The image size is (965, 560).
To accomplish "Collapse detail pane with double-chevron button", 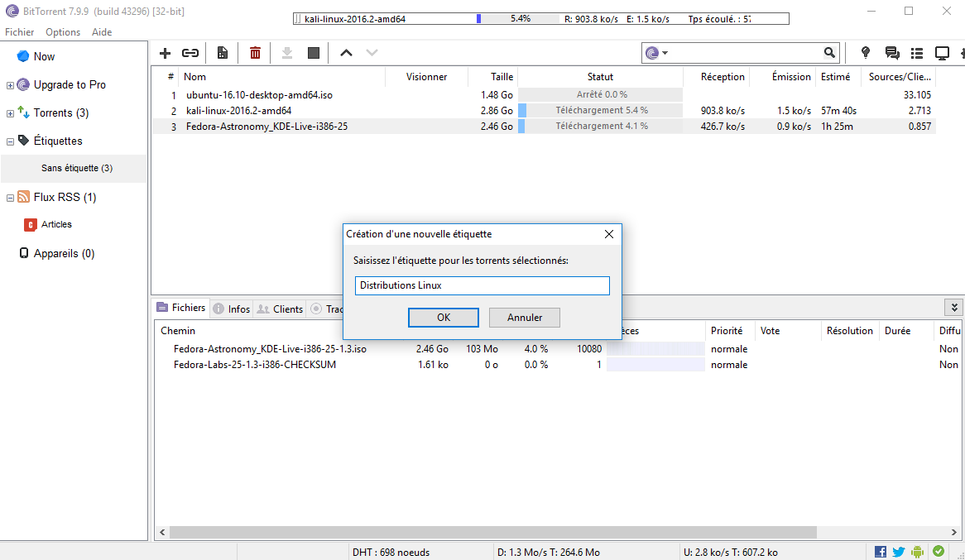I will pos(954,307).
